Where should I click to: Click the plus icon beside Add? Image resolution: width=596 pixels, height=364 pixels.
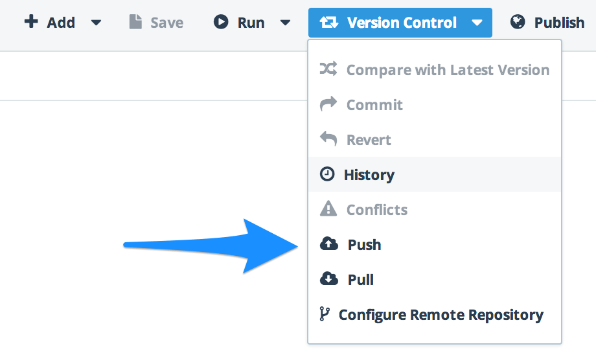[x=31, y=21]
